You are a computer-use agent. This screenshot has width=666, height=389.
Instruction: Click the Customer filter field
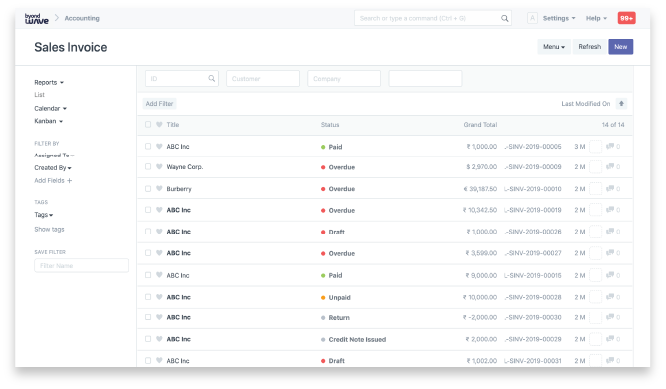tap(263, 79)
